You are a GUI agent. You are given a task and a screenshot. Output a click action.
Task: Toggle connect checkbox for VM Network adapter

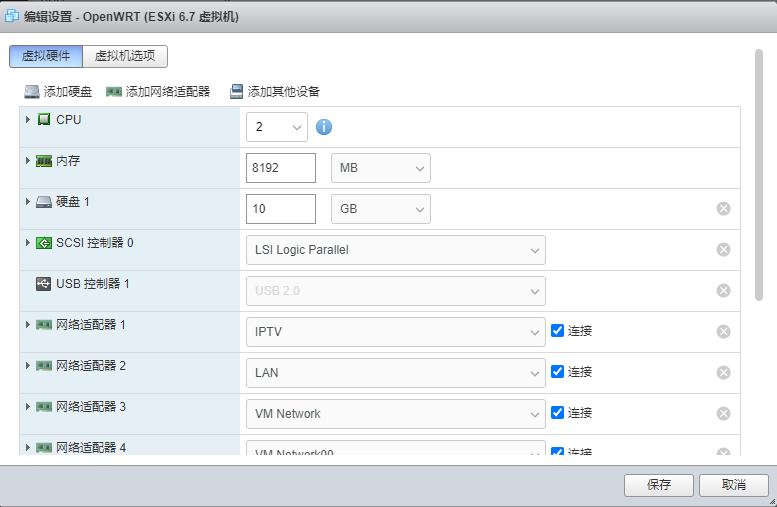(x=557, y=412)
